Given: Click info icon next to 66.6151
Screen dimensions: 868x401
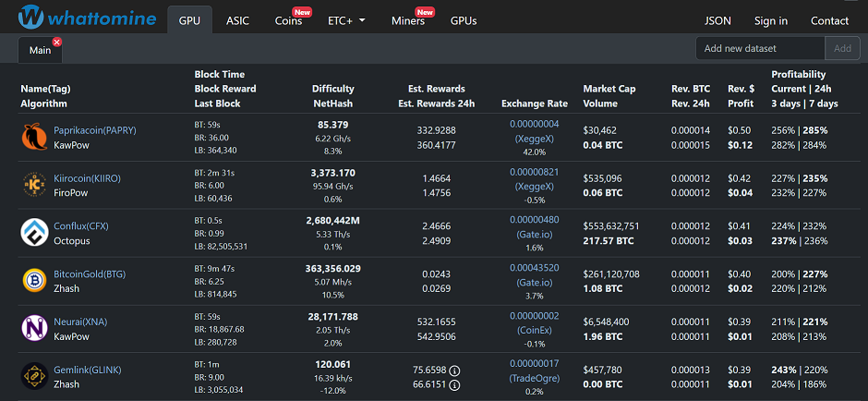Looking at the screenshot, I should 454,384.
